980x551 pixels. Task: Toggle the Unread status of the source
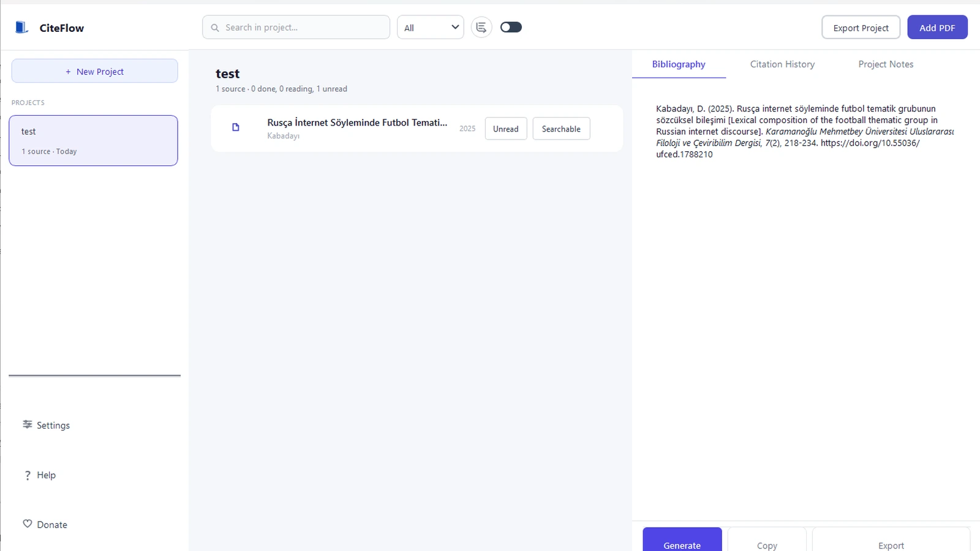(x=505, y=129)
